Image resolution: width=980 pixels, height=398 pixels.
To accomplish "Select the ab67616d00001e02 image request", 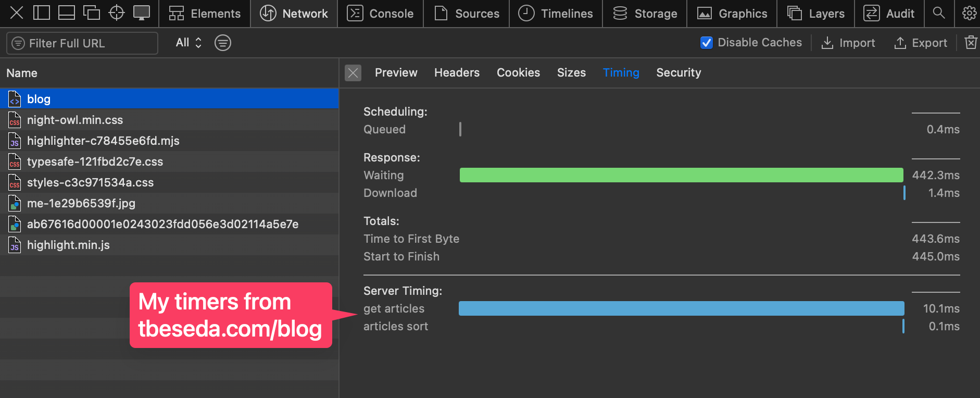I will (169, 224).
